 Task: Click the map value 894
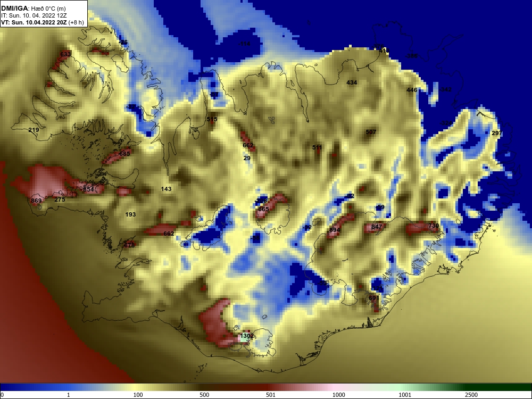coord(335,230)
